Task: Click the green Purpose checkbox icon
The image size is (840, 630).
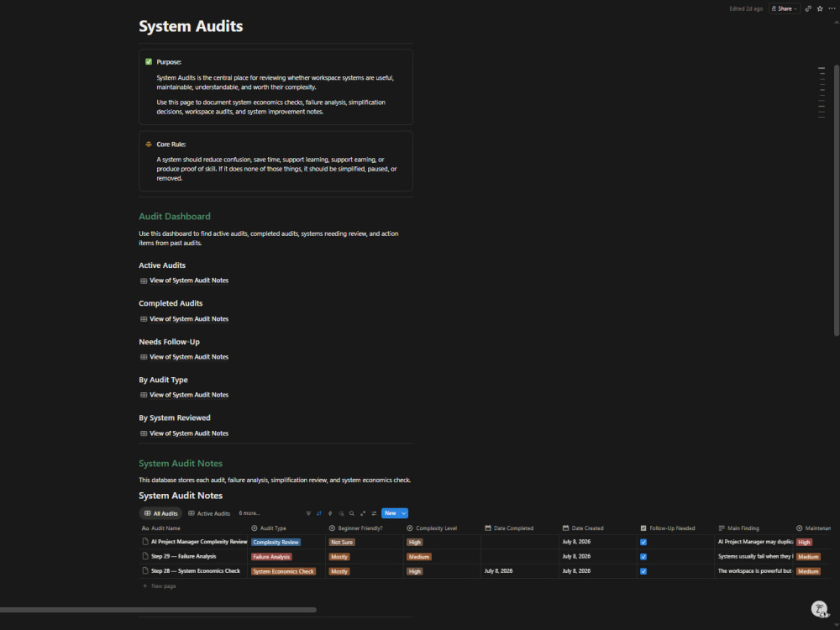Action: pyautogui.click(x=149, y=61)
